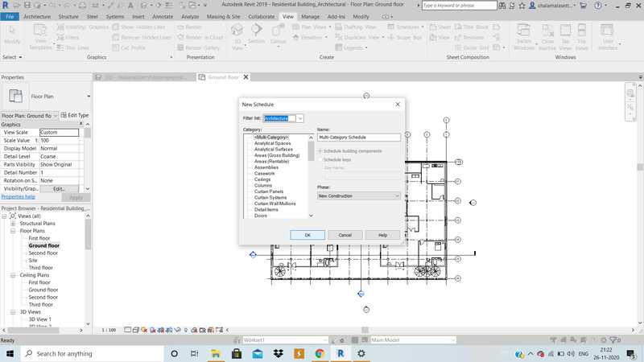Click the Tab Views tool
The image size is (644, 362).
[x=566, y=37]
